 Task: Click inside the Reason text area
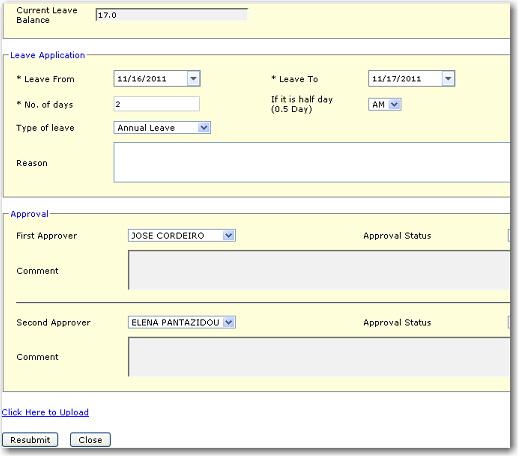(312, 162)
